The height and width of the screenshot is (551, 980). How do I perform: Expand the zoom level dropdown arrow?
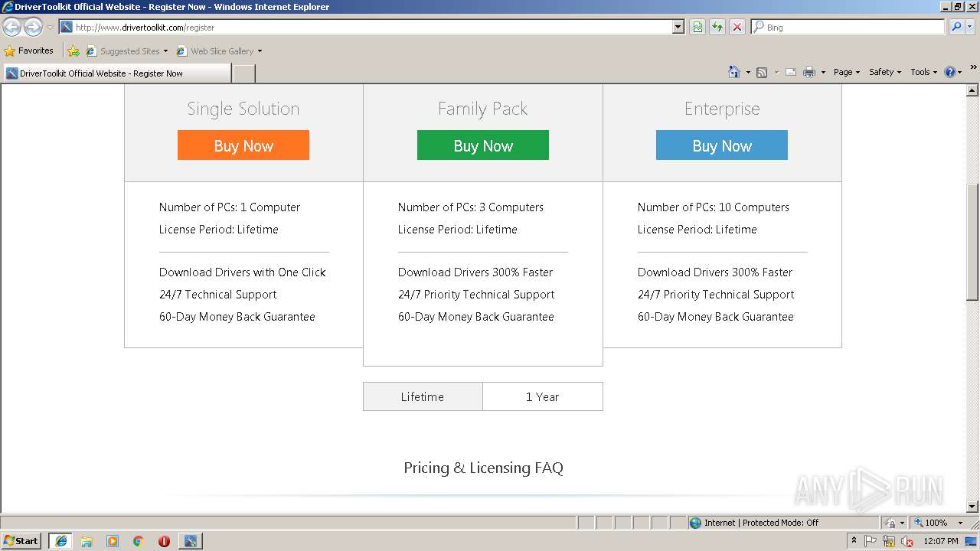960,523
